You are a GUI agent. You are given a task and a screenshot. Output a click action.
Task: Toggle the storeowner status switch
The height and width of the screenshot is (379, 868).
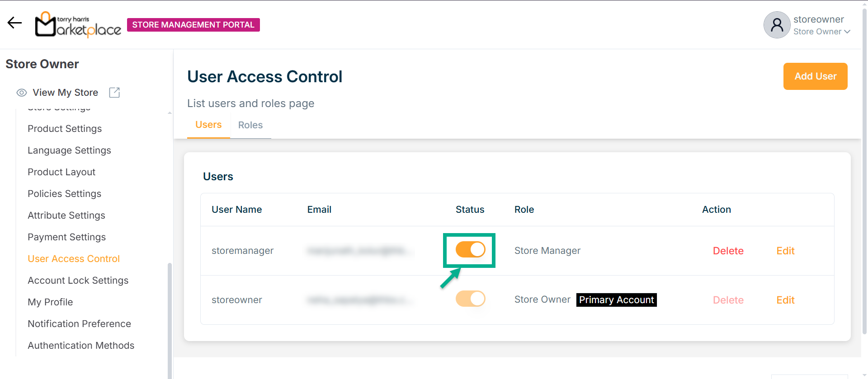click(470, 299)
